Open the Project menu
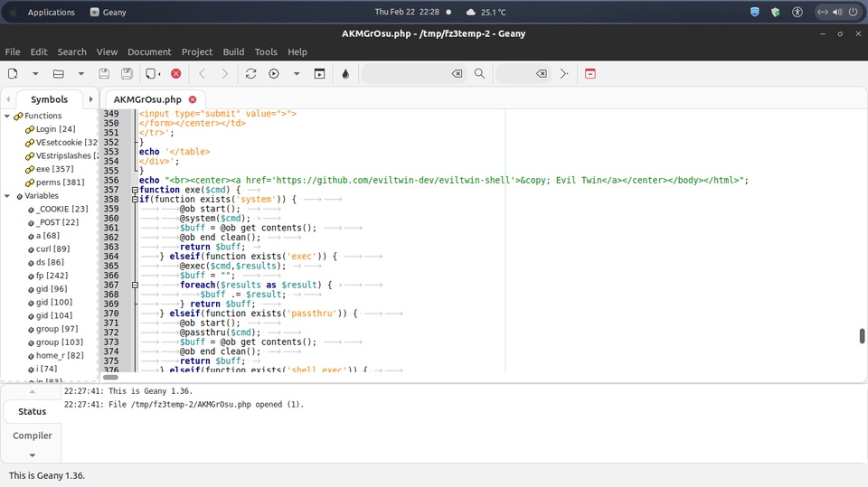 197,52
